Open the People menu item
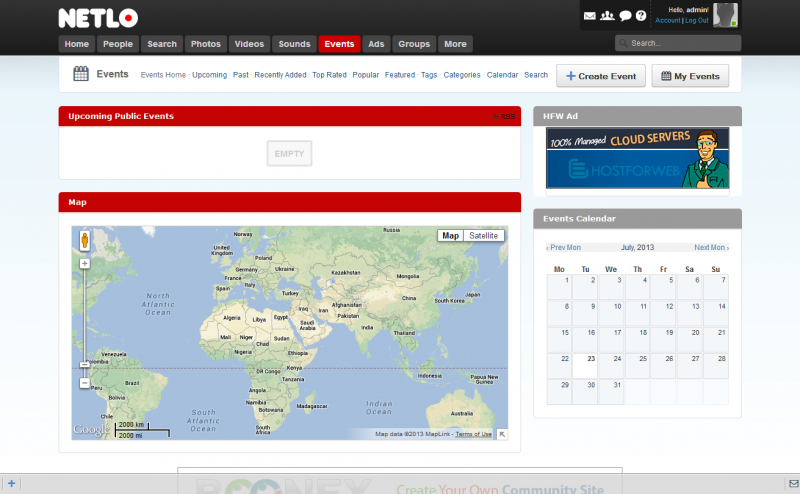 point(118,44)
